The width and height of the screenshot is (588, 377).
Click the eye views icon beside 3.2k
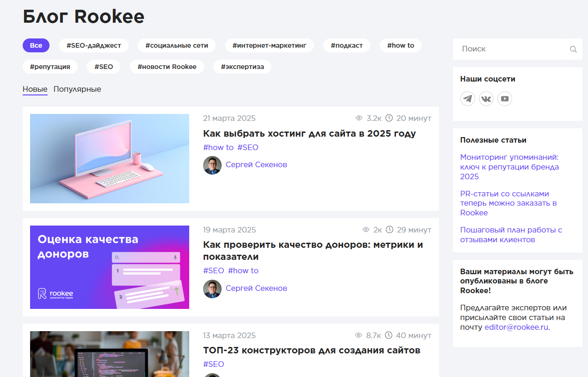[x=359, y=118]
